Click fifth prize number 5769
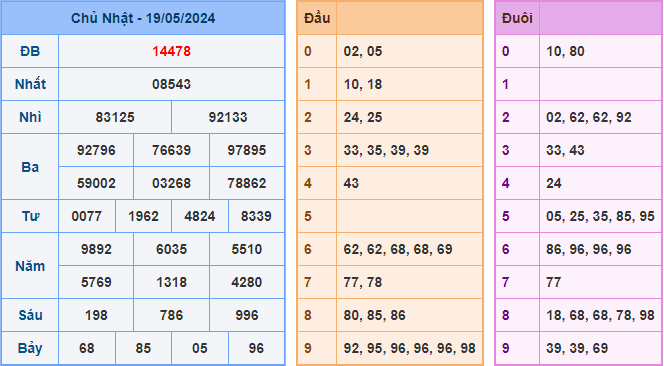 (96, 283)
